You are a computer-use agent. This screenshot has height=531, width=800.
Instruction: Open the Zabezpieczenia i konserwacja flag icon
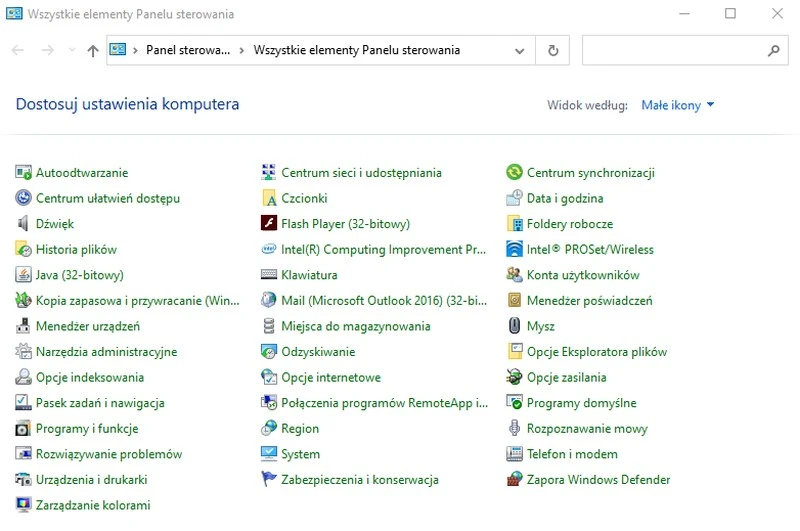click(268, 479)
